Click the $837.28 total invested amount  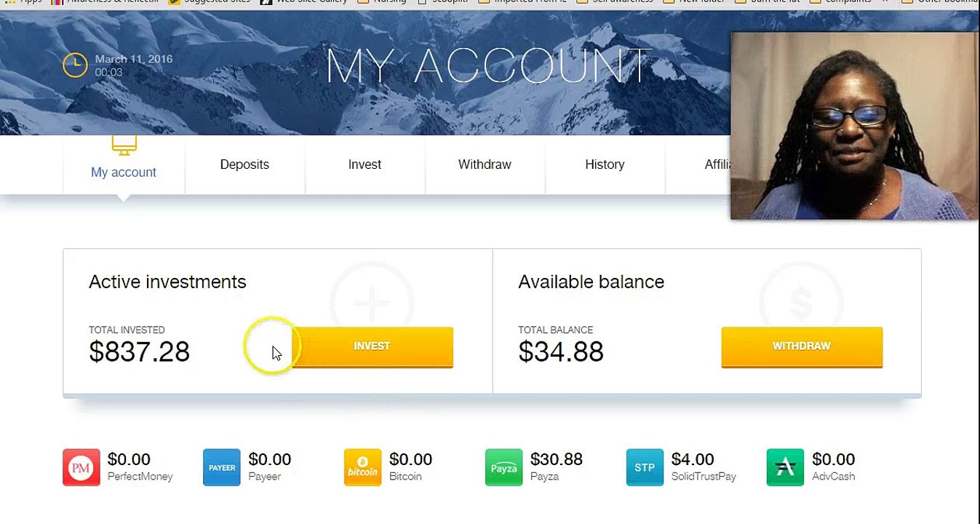pyautogui.click(x=139, y=352)
